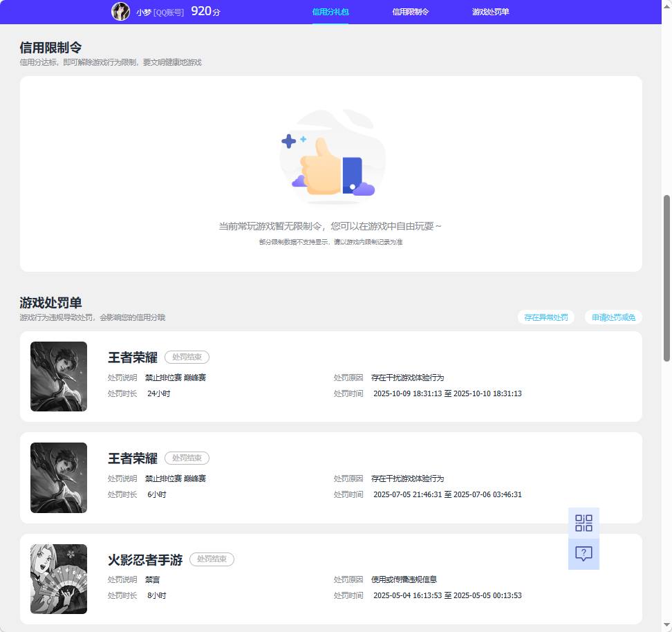Open the 游戏处罚单 tab

pos(491,11)
